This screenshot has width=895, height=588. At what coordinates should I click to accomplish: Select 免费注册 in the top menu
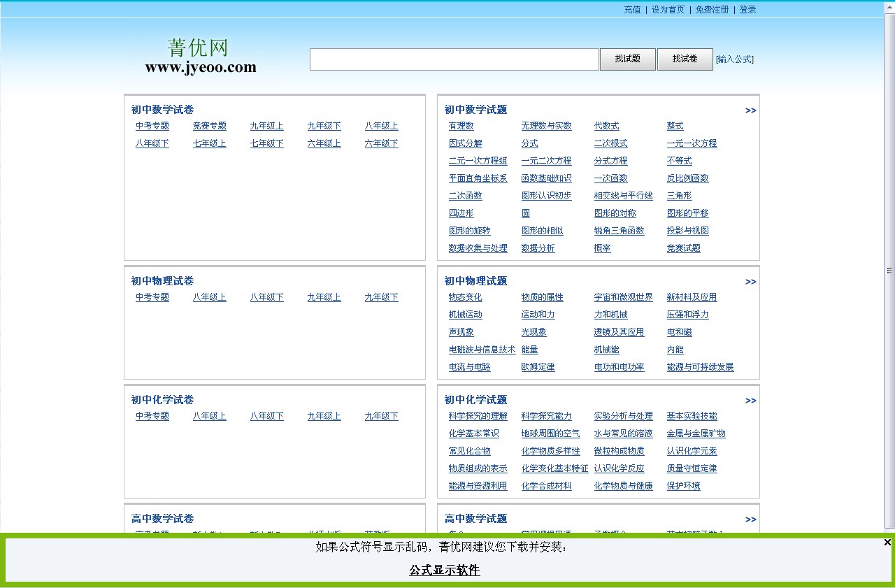(712, 10)
